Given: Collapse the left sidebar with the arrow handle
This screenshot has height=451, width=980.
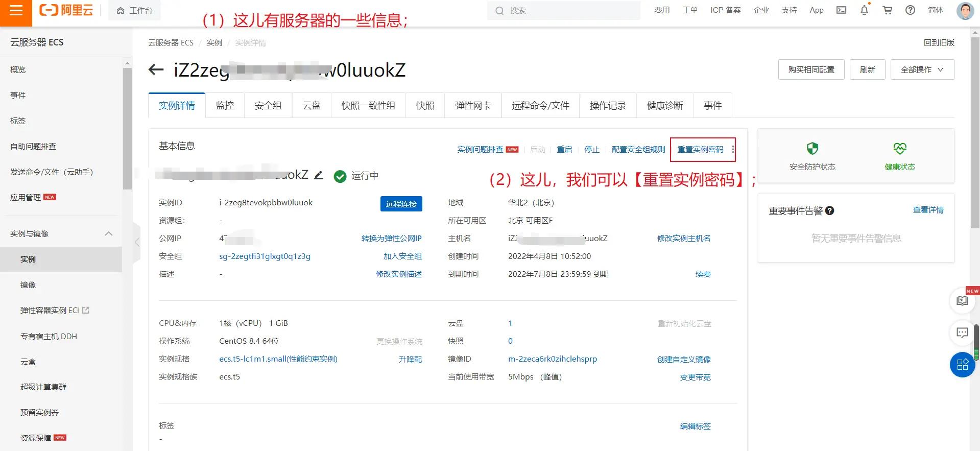Looking at the screenshot, I should [x=137, y=242].
